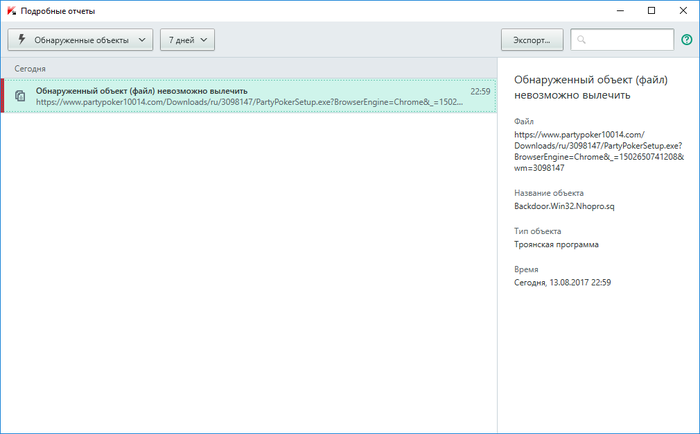Focus the search input field

coord(622,40)
